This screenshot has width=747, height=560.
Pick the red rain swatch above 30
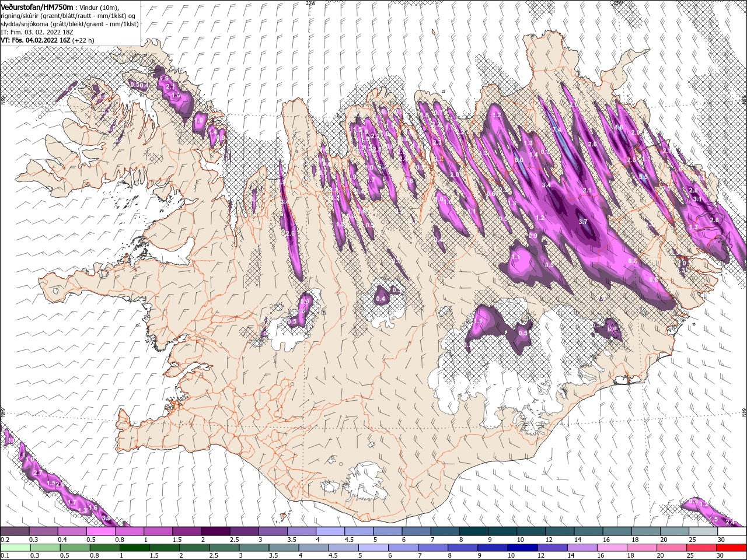[731, 547]
